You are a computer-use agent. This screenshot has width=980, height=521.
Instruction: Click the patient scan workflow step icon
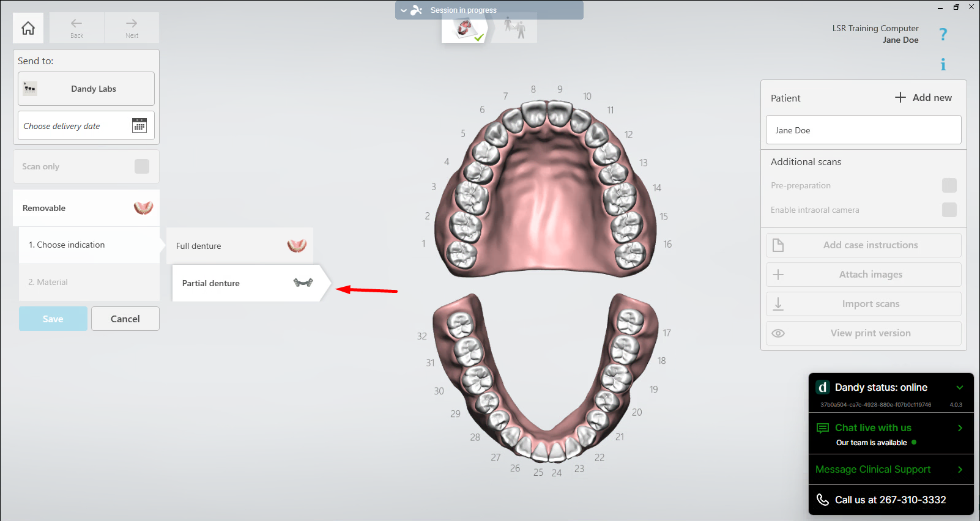pyautogui.click(x=514, y=28)
